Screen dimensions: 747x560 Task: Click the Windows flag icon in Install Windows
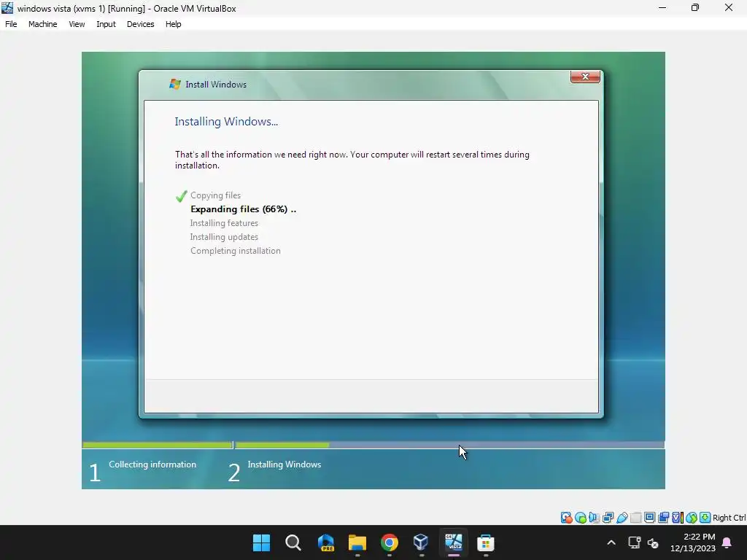coord(175,85)
